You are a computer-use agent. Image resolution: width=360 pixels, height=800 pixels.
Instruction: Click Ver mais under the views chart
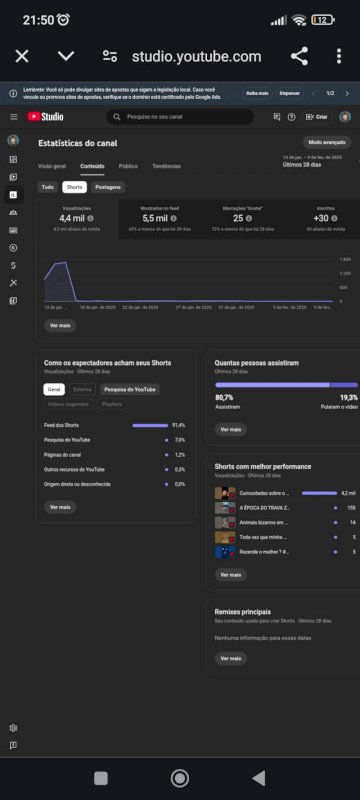pyautogui.click(x=60, y=326)
